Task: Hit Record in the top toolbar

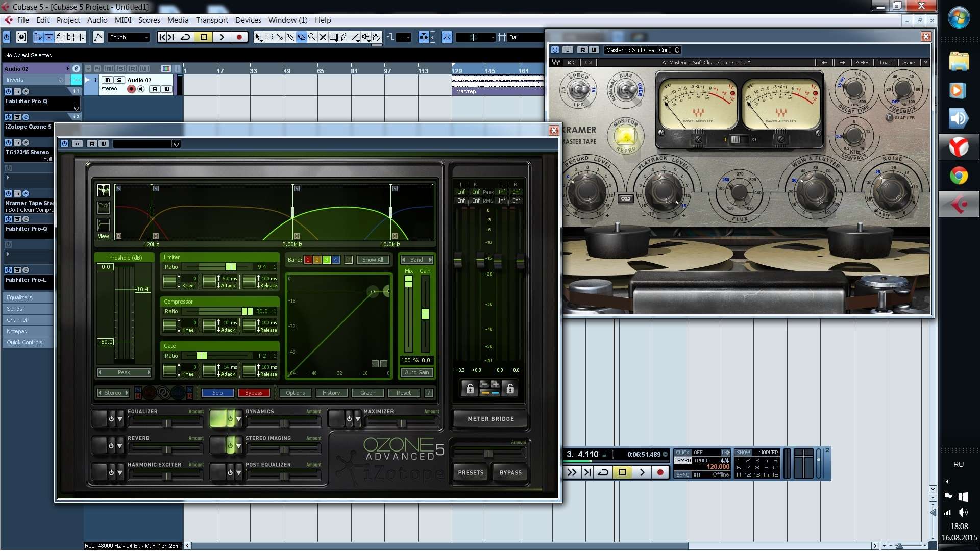Action: [239, 37]
